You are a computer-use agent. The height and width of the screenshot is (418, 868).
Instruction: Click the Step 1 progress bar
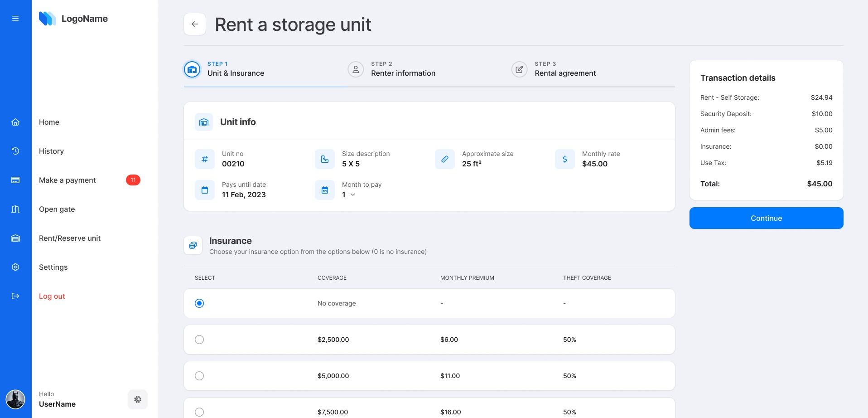(265, 86)
